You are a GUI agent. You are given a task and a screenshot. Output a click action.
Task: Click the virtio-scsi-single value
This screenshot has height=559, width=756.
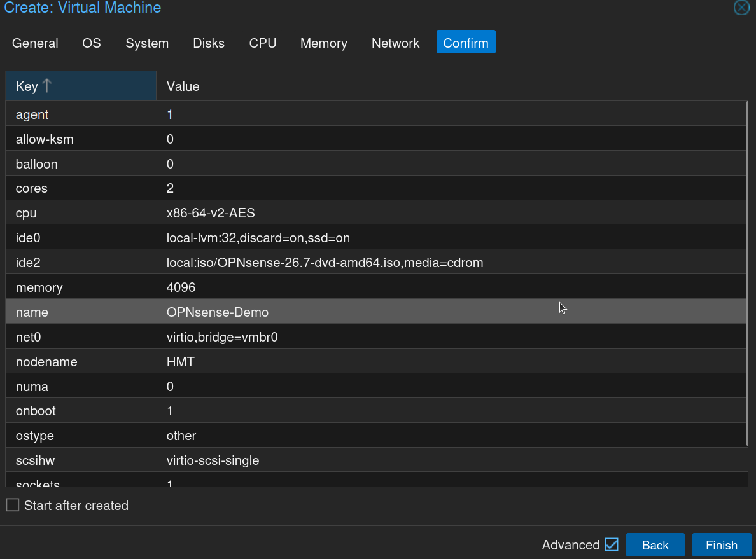point(213,460)
